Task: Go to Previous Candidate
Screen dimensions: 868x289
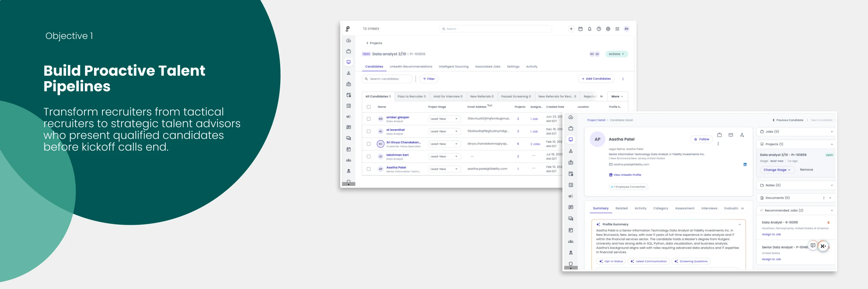Action: (788, 120)
